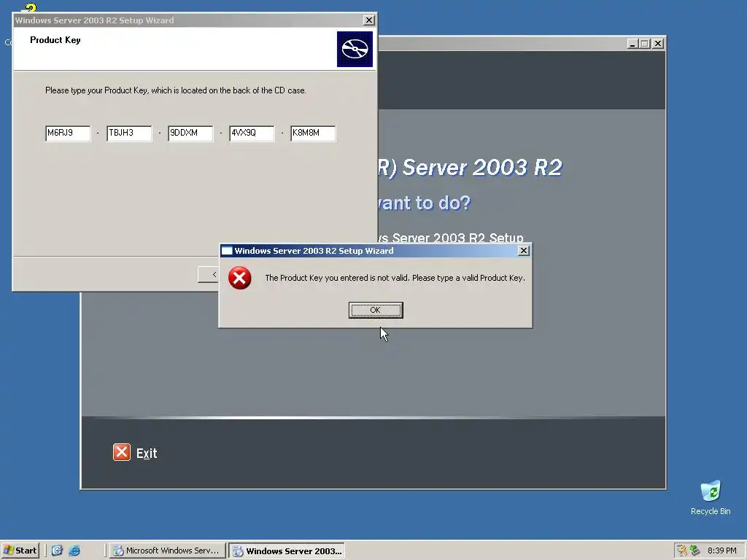Viewport: 747px width, 560px height.
Task: Click the 8:39 PM clock
Action: click(x=721, y=551)
